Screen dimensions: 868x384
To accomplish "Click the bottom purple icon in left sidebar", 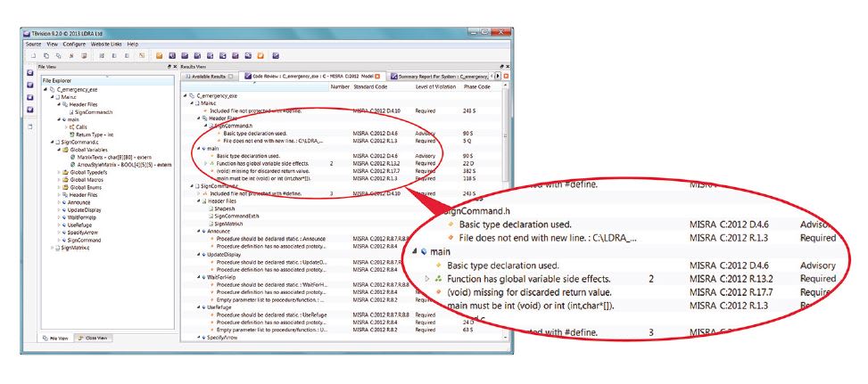I will (x=30, y=110).
